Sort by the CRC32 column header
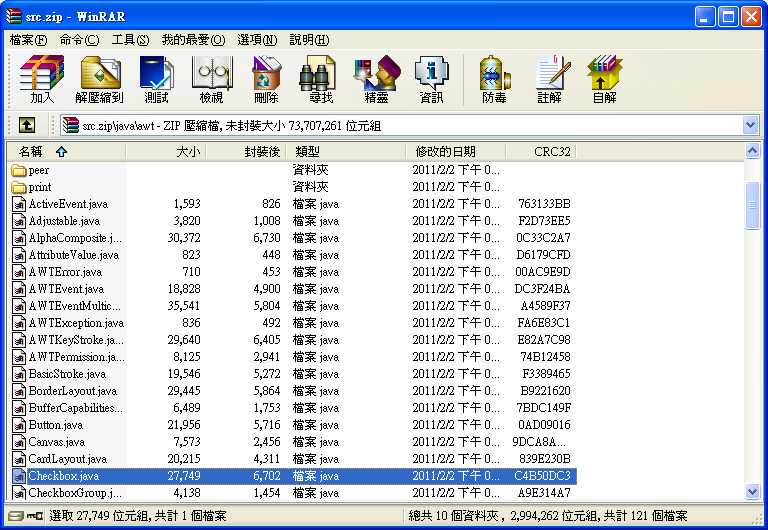This screenshot has width=768, height=530. coord(541,152)
